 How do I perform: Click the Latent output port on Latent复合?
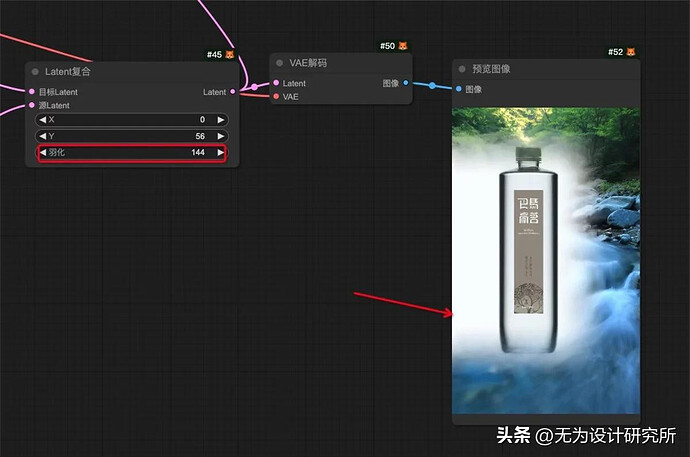click(x=233, y=92)
